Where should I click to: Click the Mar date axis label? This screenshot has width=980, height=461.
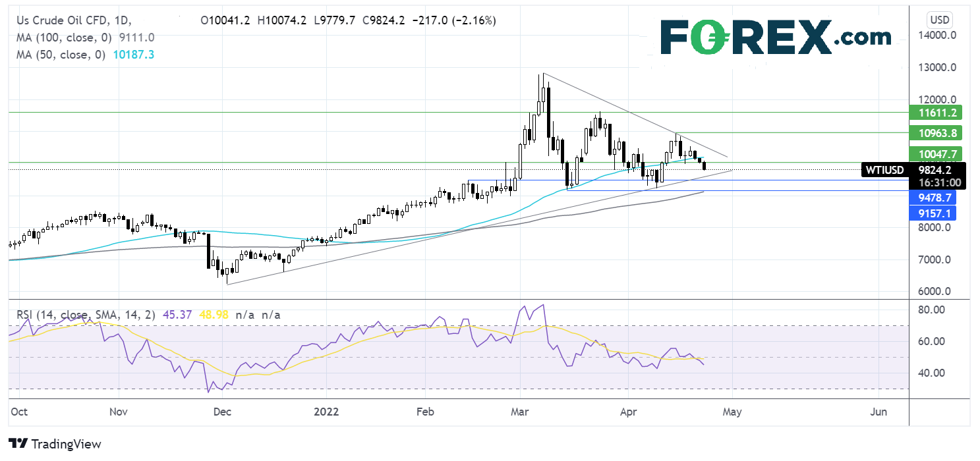point(521,412)
